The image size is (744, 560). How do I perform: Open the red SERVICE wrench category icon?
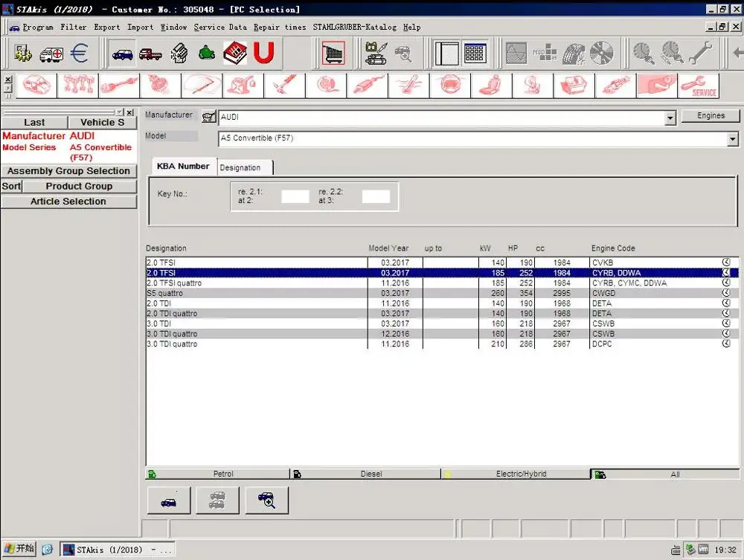coord(698,86)
